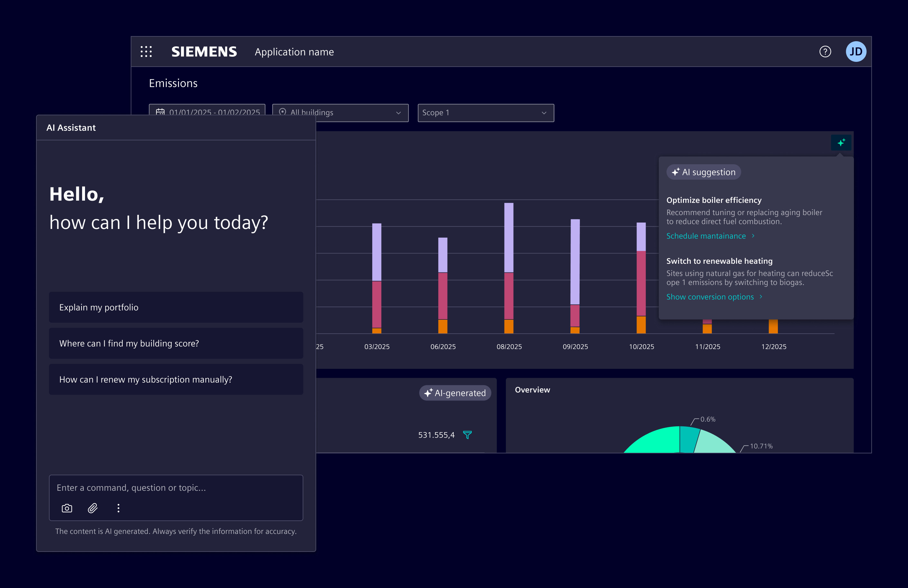The height and width of the screenshot is (588, 908).
Task: Click the teal filter icon beside 531.555,4
Action: pyautogui.click(x=467, y=435)
